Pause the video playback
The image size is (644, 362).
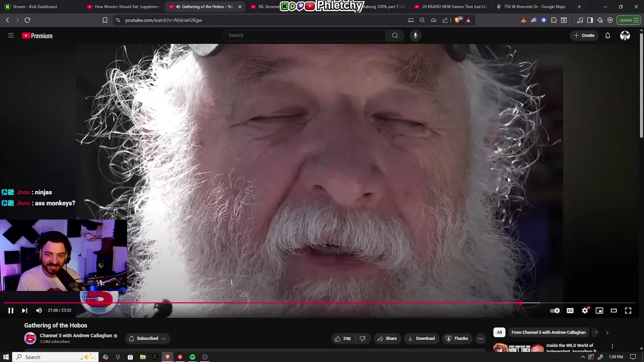coord(11,311)
